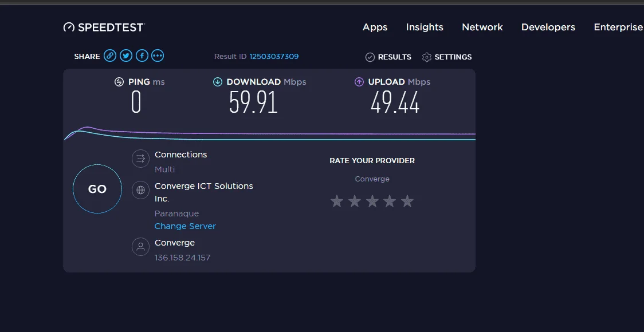Open the Network menu

click(482, 27)
